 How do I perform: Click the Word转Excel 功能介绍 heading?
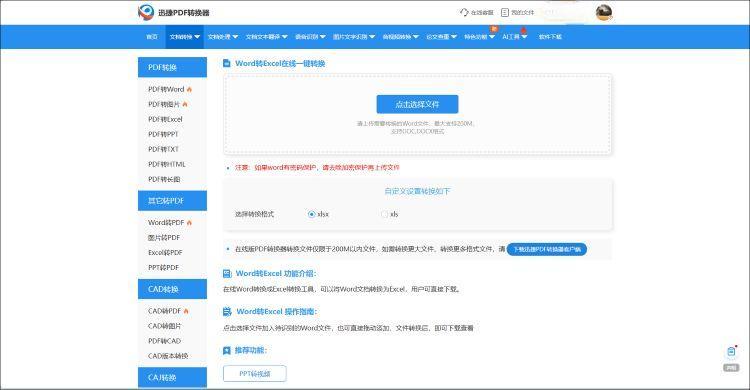click(x=276, y=274)
